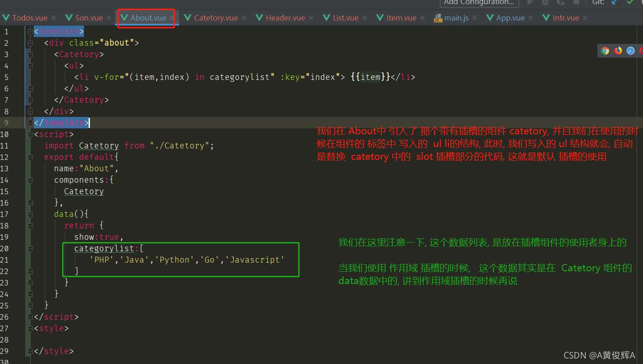Screen dimensions: 643x364
Task: Close the Son.vue editor tab
Action: [109, 18]
